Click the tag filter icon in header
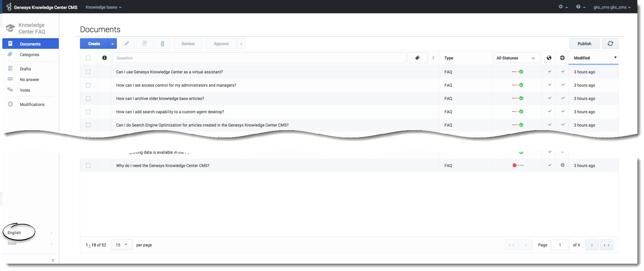Viewport: 644px width, 271px height. [x=418, y=58]
